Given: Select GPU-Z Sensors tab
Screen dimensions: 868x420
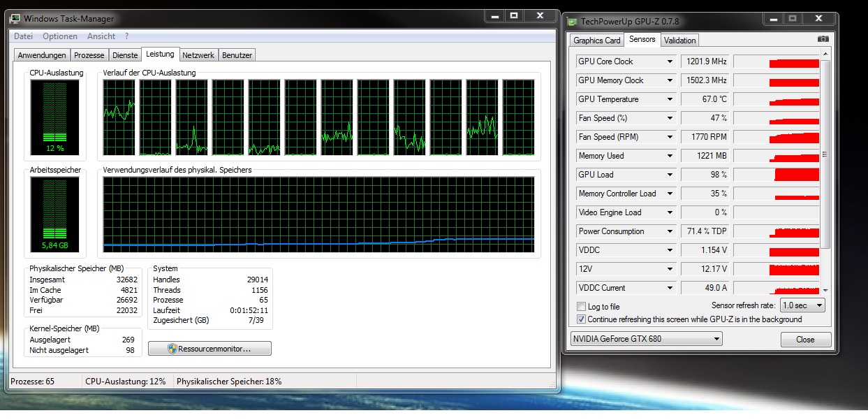Looking at the screenshot, I should pos(642,39).
